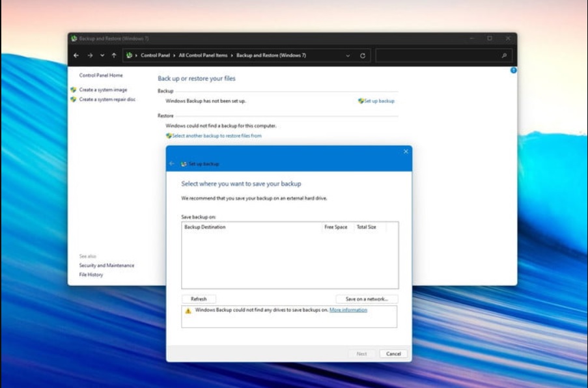Open More information link
The height and width of the screenshot is (388, 588).
tap(348, 310)
